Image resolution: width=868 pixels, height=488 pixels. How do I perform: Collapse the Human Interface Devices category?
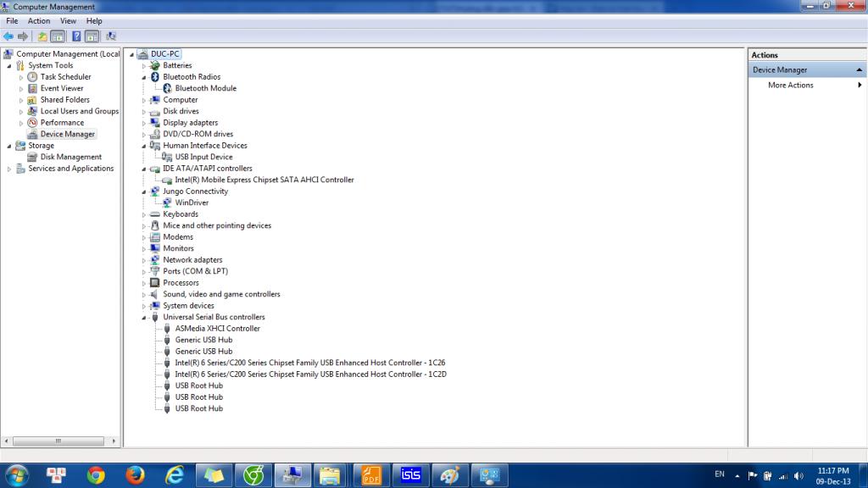pyautogui.click(x=144, y=146)
